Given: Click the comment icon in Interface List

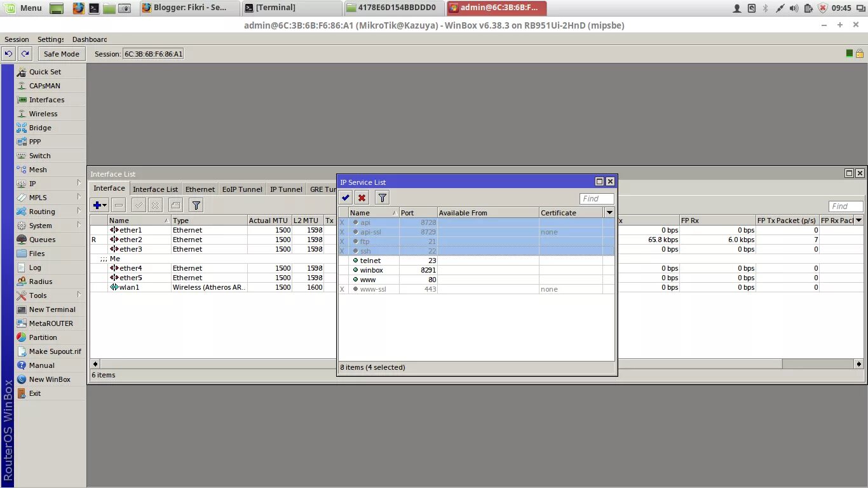Looking at the screenshot, I should (x=176, y=205).
